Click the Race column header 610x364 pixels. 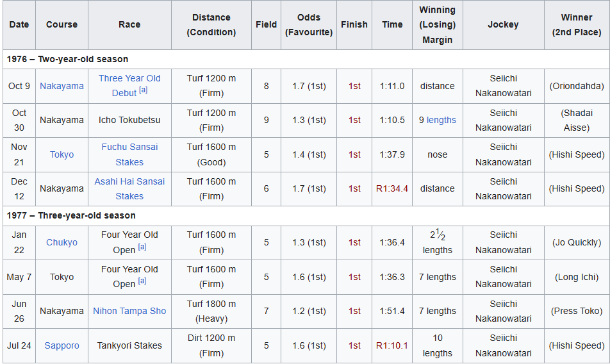pyautogui.click(x=129, y=25)
